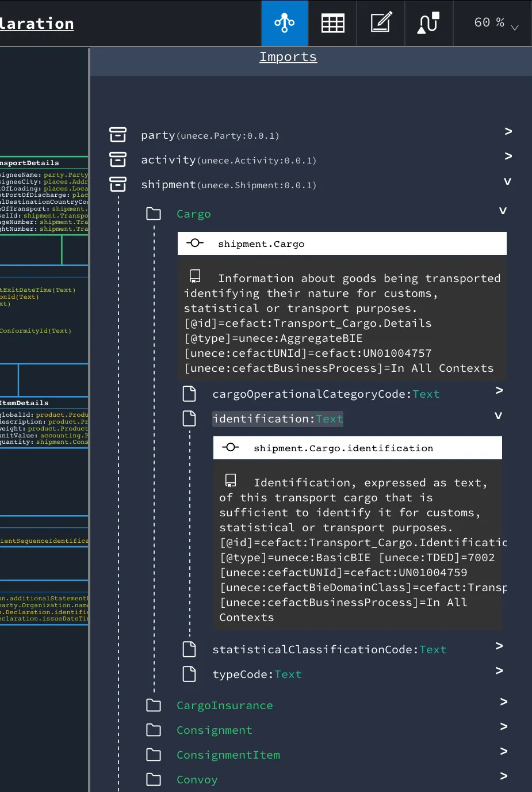
Task: Click the shipment.Cargo header text
Action: coord(261,244)
